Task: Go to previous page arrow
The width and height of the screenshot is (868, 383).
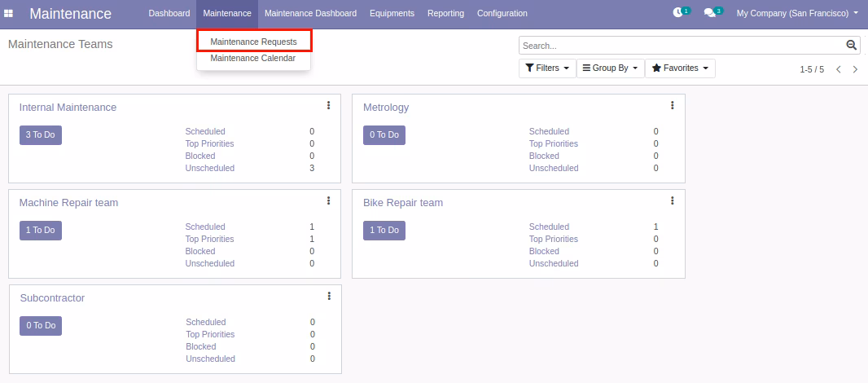Action: coord(839,69)
